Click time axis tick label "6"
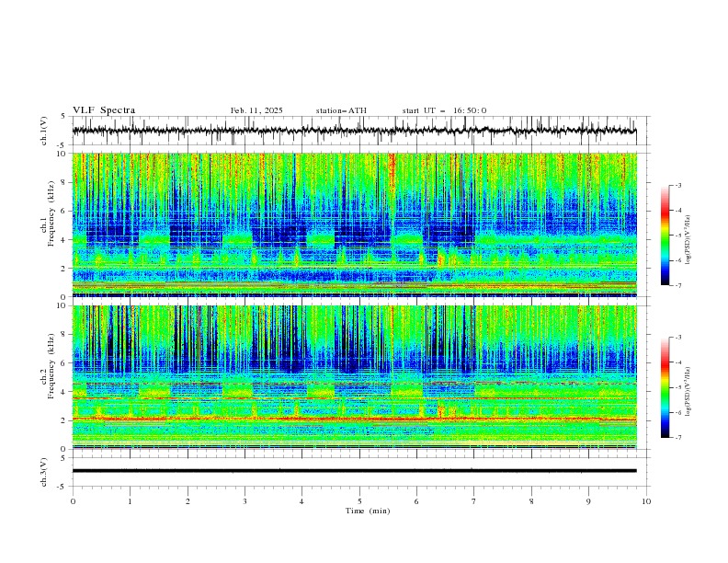Viewport: 728px width, 563px height. (416, 501)
